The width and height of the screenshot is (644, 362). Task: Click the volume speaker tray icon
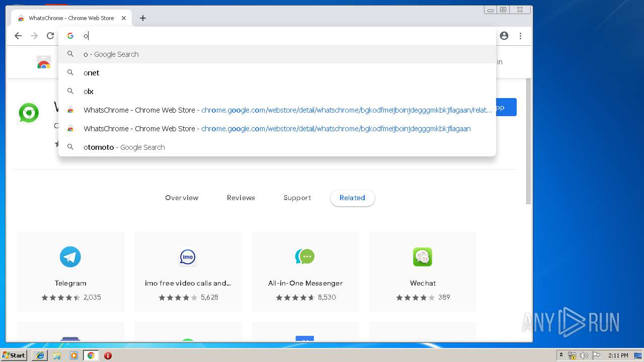tap(584, 355)
